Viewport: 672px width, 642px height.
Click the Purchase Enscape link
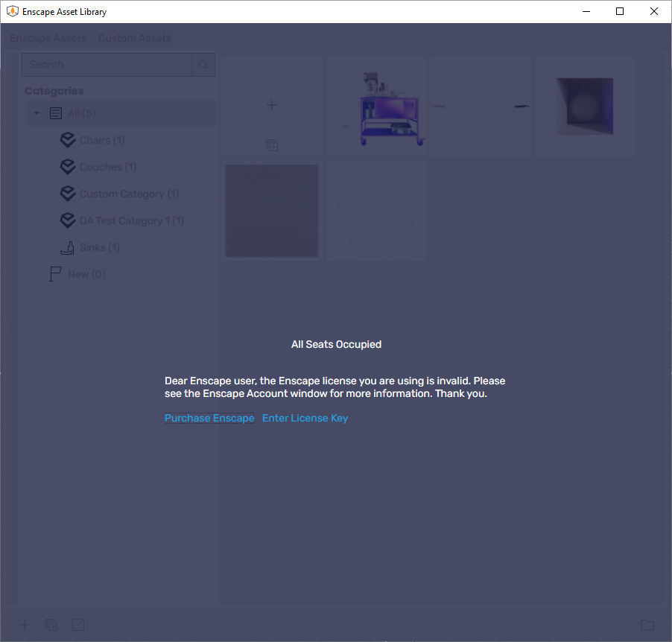click(x=209, y=418)
